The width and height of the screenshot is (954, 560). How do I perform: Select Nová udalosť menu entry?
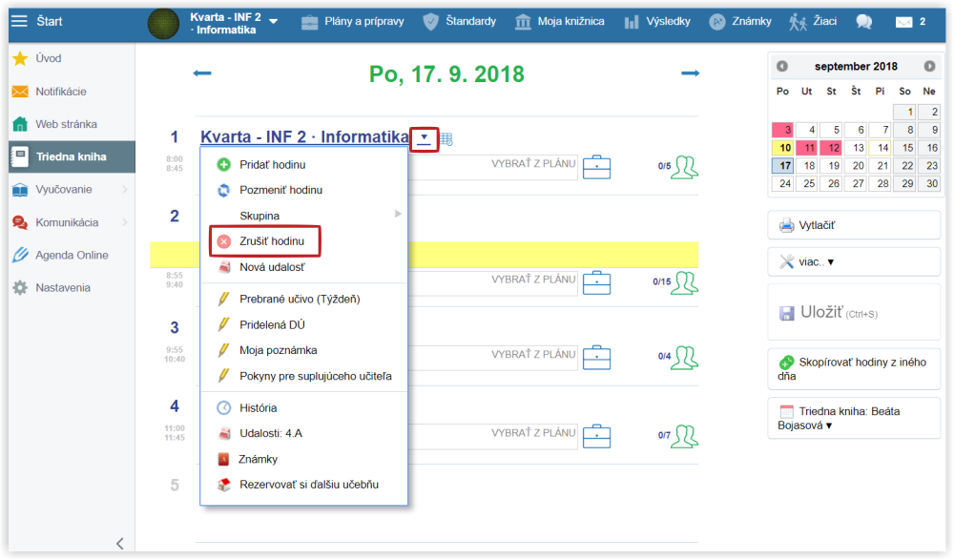click(304, 266)
